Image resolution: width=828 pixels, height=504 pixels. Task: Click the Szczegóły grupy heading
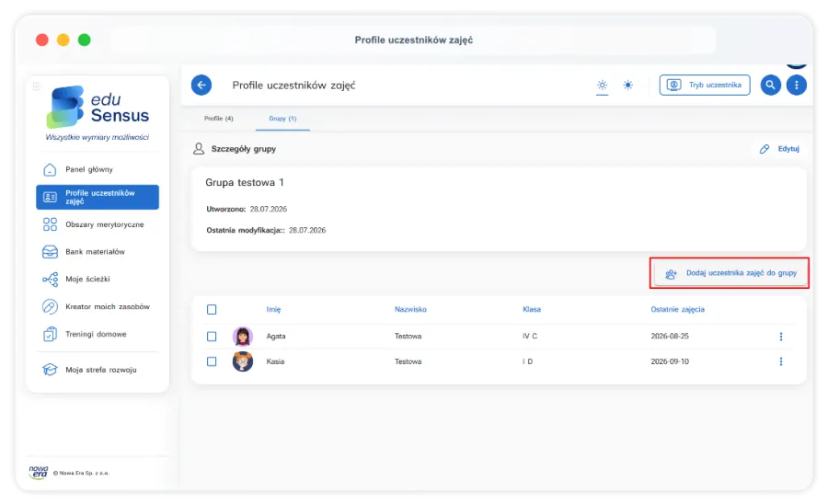pos(244,149)
